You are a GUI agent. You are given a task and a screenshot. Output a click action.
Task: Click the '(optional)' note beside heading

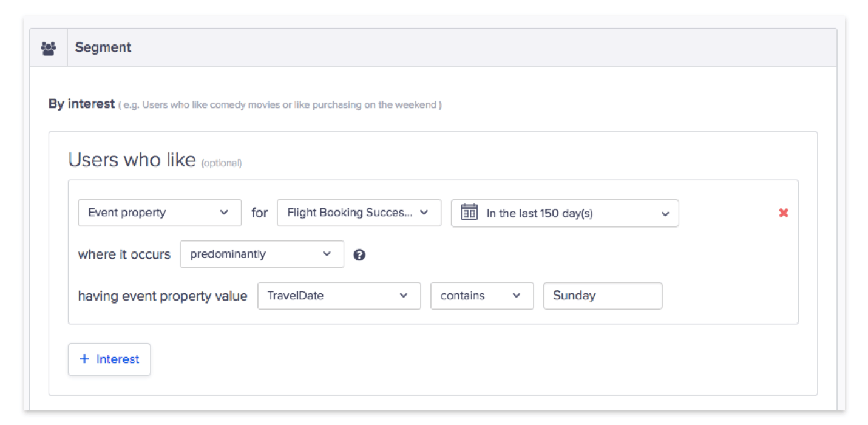(x=222, y=163)
